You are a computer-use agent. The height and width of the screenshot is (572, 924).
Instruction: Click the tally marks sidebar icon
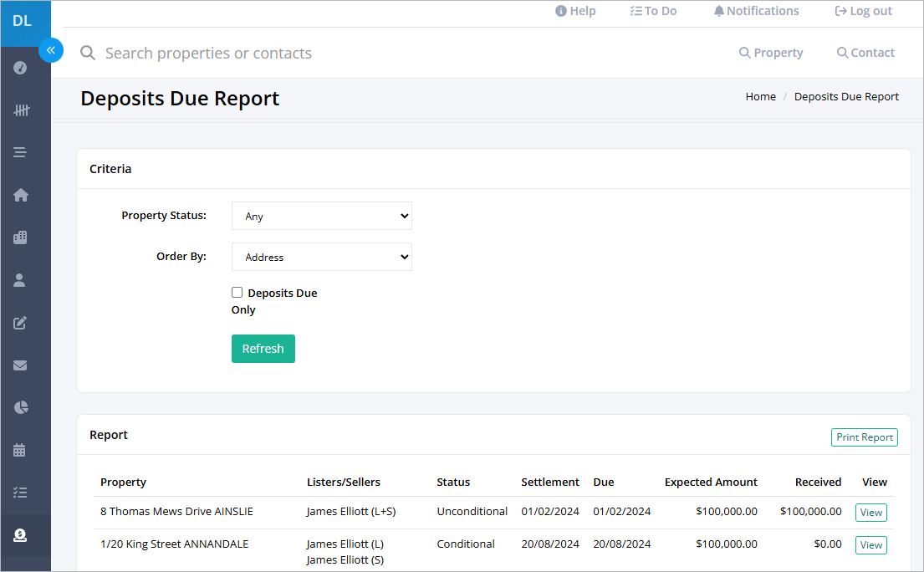coord(21,110)
